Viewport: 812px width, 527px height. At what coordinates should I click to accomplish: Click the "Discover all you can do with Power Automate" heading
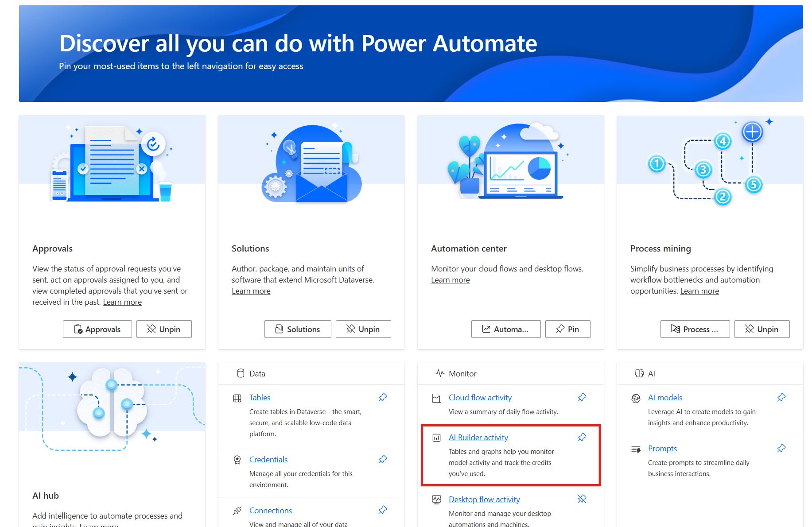click(x=298, y=43)
